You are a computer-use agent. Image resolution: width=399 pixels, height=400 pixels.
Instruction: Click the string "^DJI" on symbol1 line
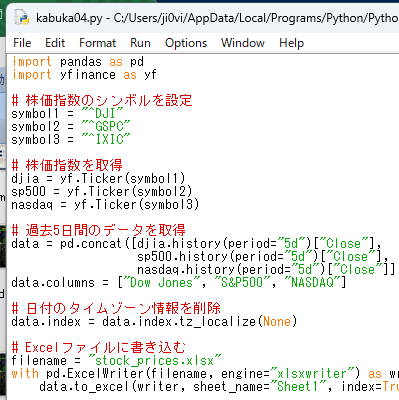coord(102,113)
